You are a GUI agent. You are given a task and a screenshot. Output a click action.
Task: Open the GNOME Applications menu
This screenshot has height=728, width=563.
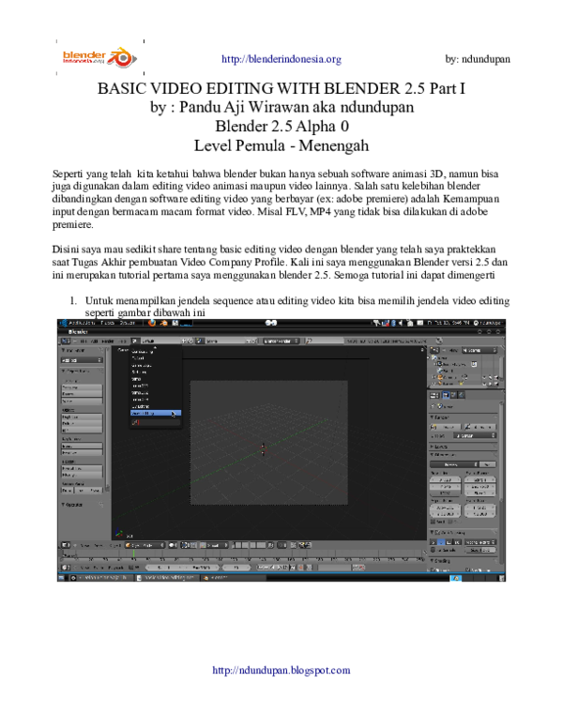pyautogui.click(x=82, y=323)
